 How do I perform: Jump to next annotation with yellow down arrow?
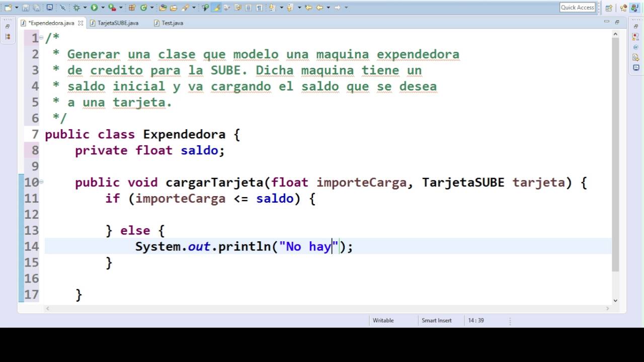point(272,8)
